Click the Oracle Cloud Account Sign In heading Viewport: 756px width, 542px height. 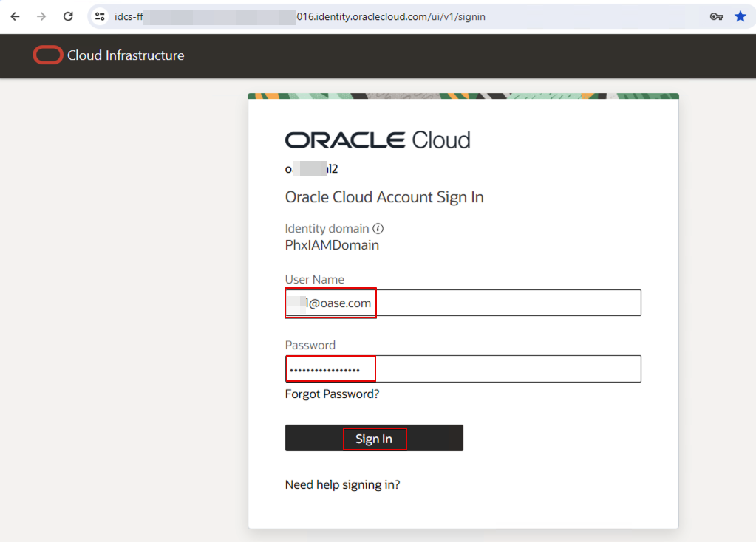[384, 197]
